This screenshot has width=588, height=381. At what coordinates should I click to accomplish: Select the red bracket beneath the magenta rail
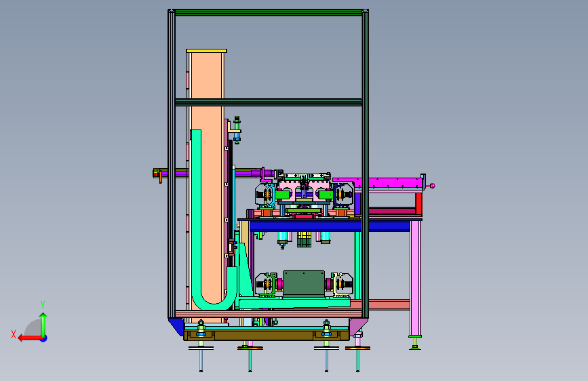[419, 203]
